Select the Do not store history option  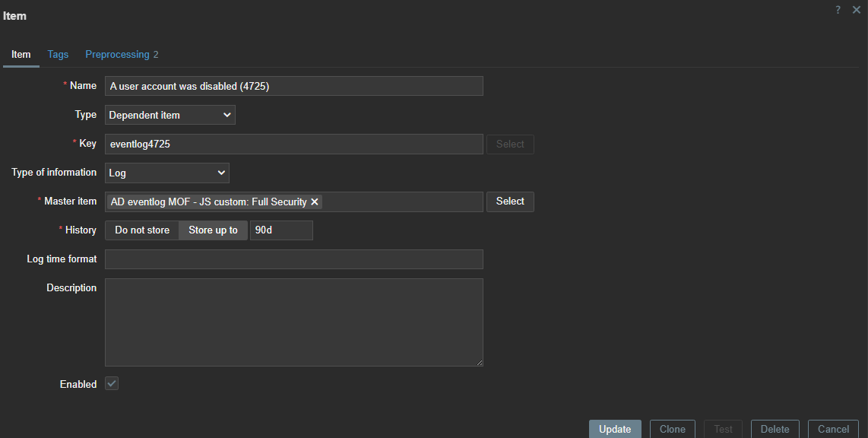coord(142,230)
